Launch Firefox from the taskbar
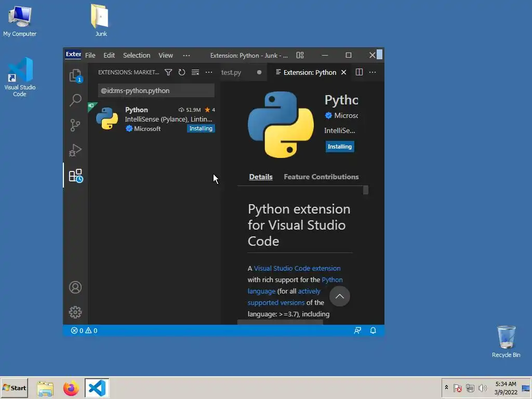The image size is (532, 399). (71, 388)
